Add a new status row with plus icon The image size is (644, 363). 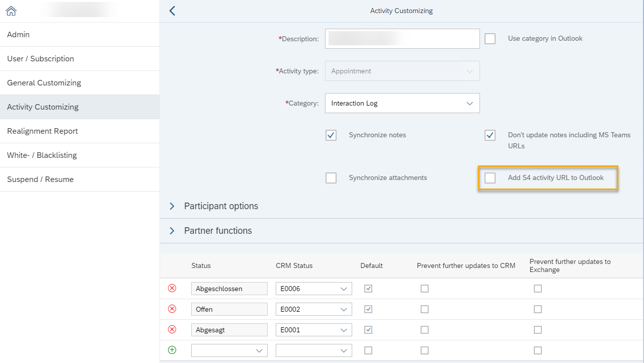[172, 350]
